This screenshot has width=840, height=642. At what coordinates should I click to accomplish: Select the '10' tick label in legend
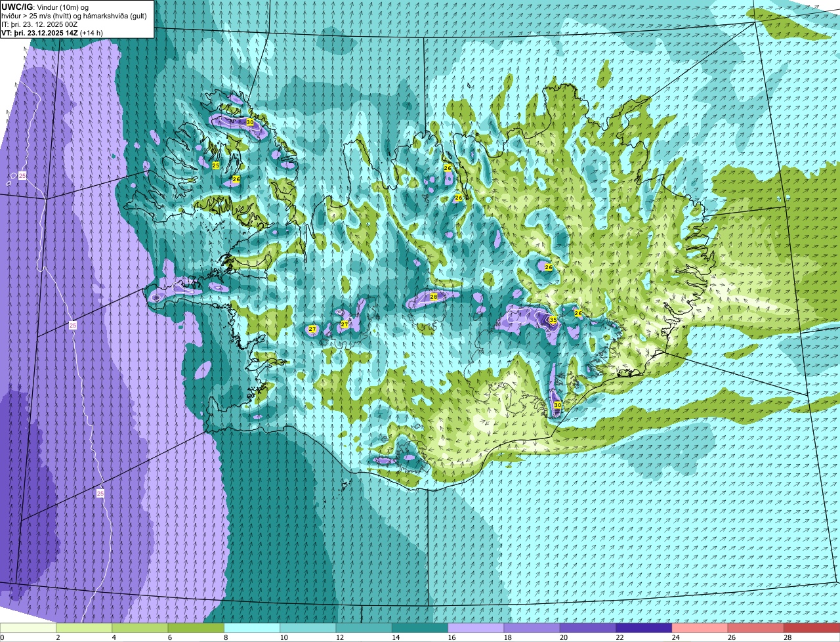(x=283, y=637)
